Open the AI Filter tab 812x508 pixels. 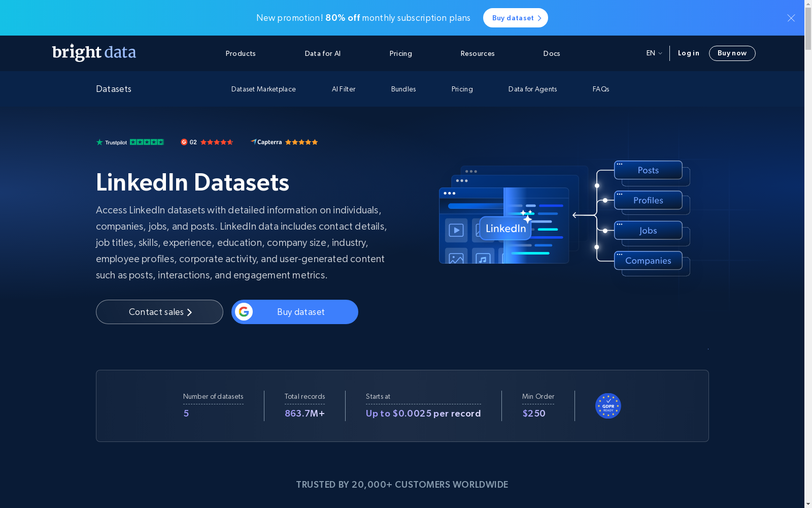pos(344,89)
